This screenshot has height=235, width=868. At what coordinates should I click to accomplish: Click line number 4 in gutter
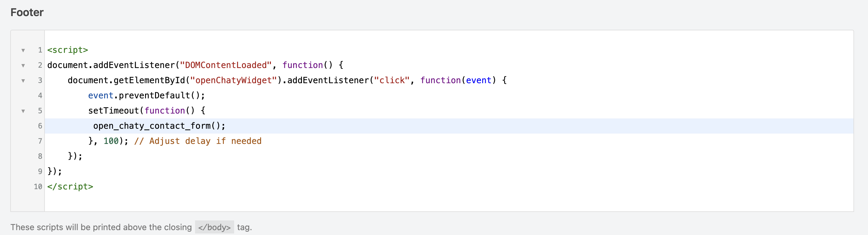point(40,96)
